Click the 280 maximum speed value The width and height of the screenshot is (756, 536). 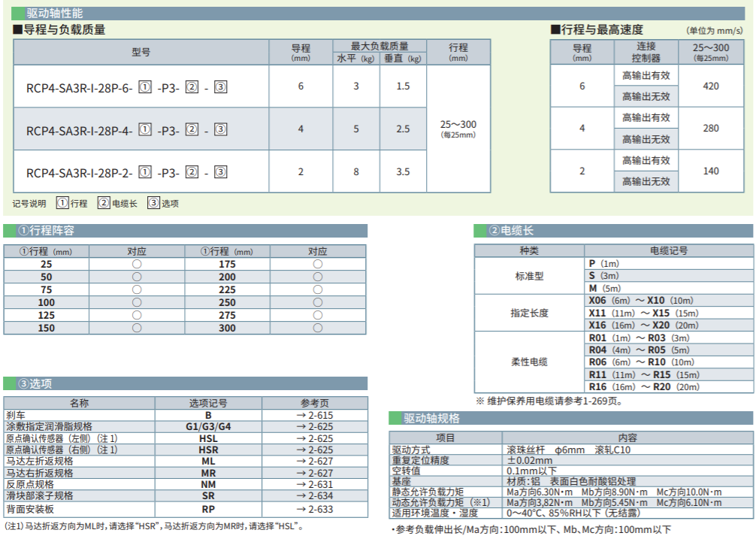point(711,129)
